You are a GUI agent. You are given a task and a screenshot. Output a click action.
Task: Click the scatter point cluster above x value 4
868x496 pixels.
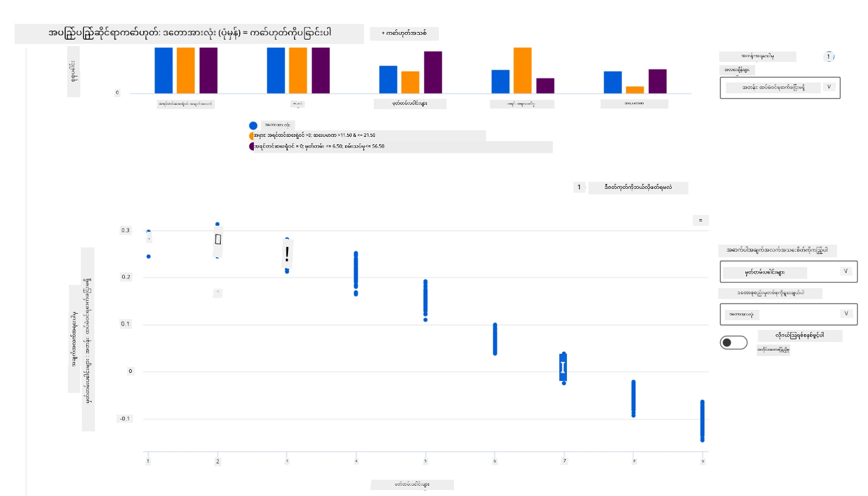pyautogui.click(x=356, y=274)
